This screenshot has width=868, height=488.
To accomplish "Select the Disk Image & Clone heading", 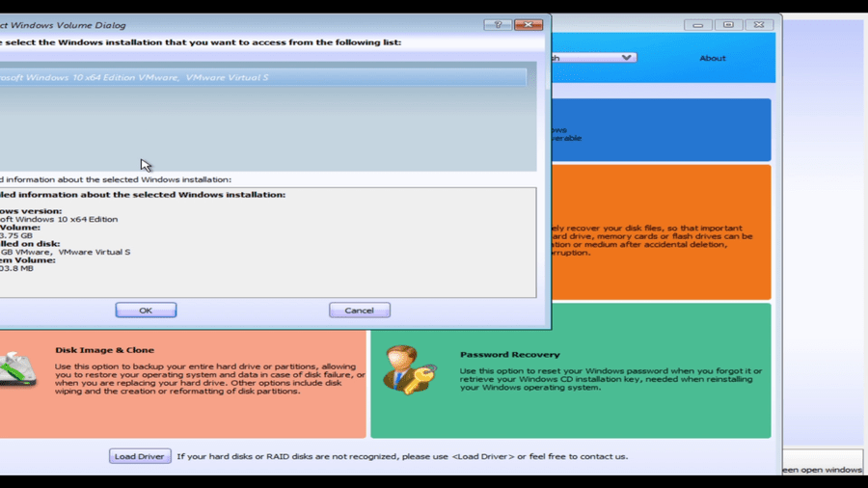I will [x=104, y=350].
